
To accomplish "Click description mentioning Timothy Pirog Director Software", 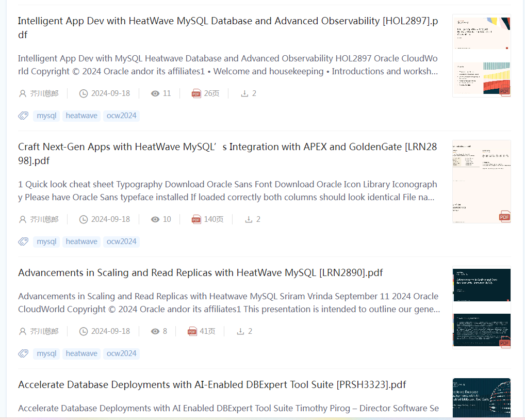I will tap(228, 408).
